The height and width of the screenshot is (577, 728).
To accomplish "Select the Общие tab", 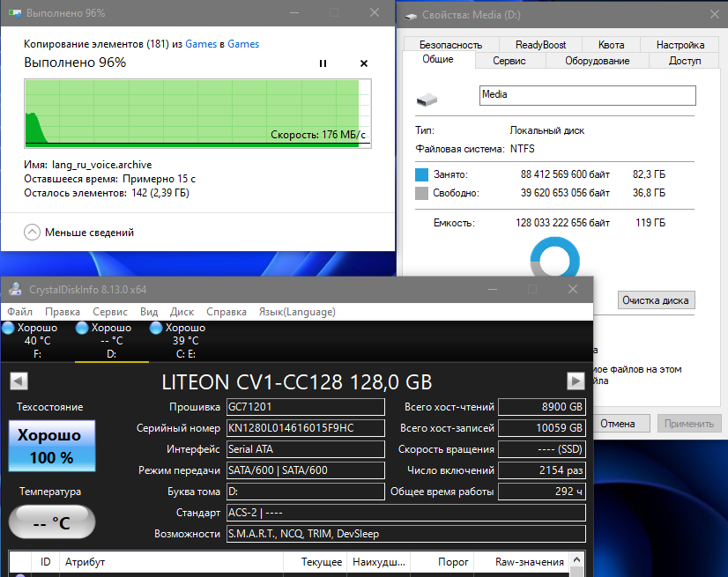I will (x=438, y=59).
